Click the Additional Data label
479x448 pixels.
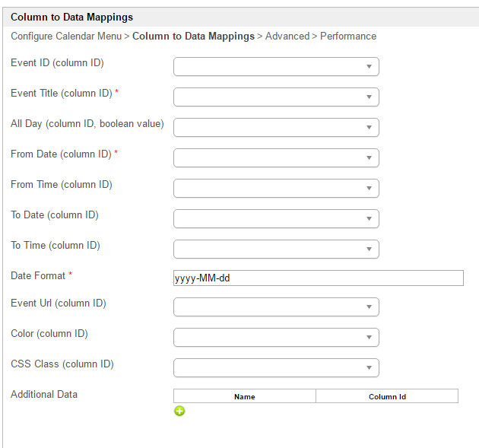tap(44, 395)
